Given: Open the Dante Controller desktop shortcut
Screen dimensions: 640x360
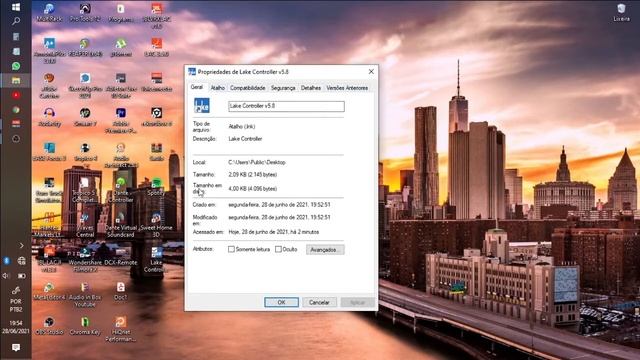Looking at the screenshot, I should point(121,189).
